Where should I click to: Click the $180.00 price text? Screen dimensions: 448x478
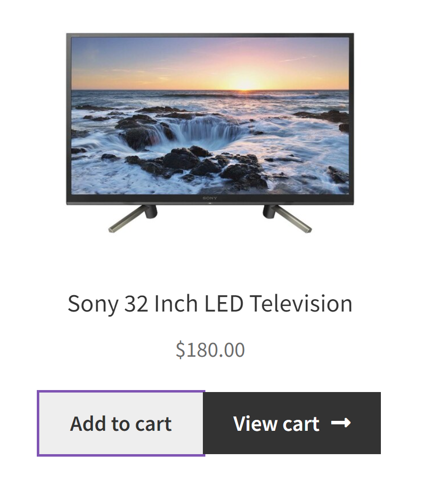210,350
